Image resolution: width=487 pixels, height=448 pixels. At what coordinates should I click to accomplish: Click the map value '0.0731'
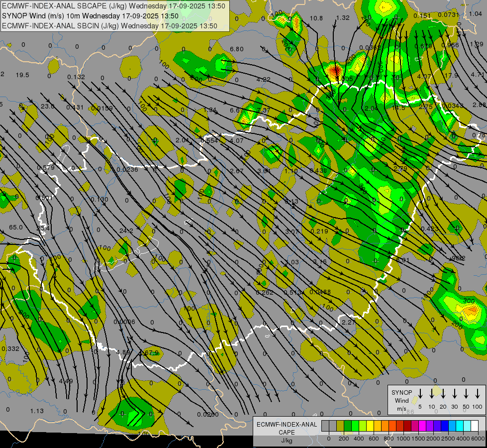(449, 14)
